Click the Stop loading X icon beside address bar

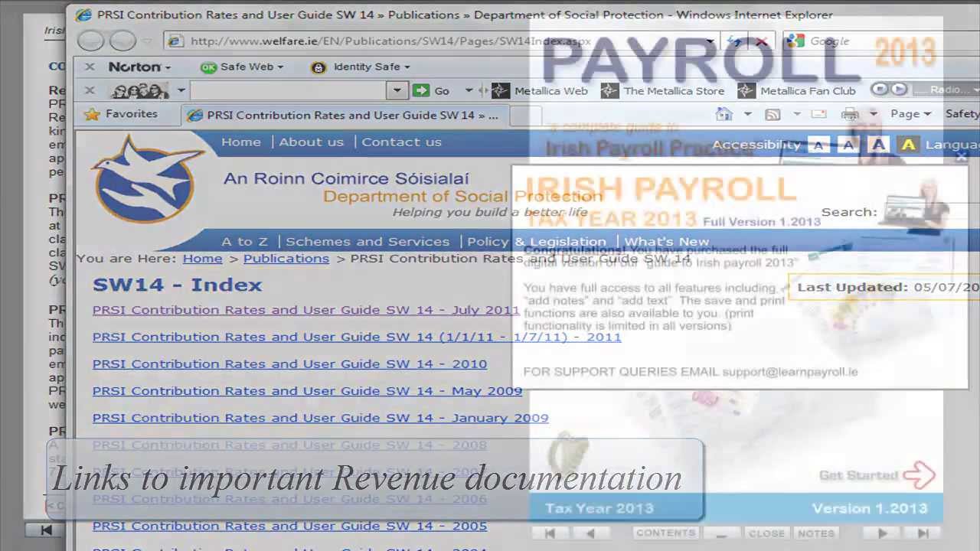pyautogui.click(x=761, y=41)
